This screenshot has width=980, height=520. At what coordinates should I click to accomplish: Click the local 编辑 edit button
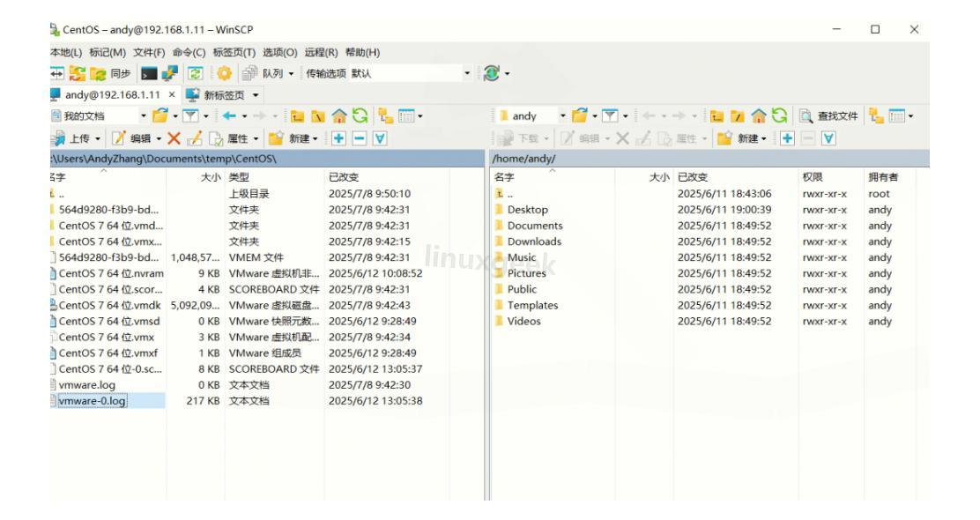(132, 138)
